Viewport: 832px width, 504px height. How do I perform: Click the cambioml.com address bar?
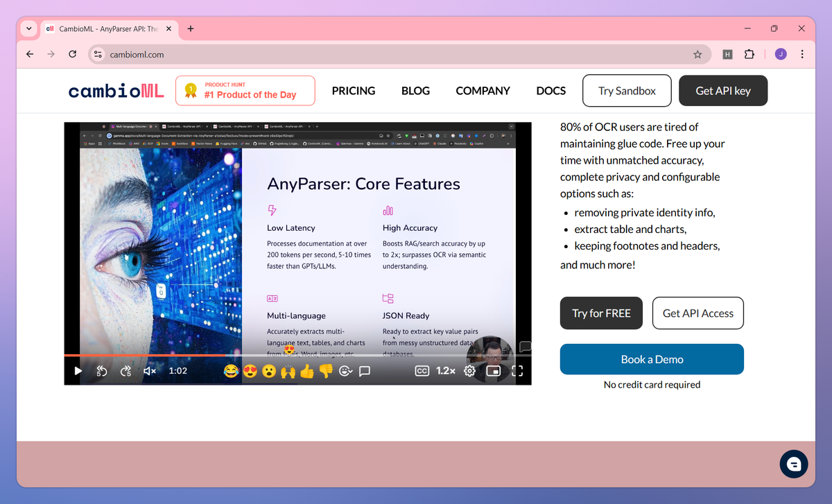(x=277, y=54)
